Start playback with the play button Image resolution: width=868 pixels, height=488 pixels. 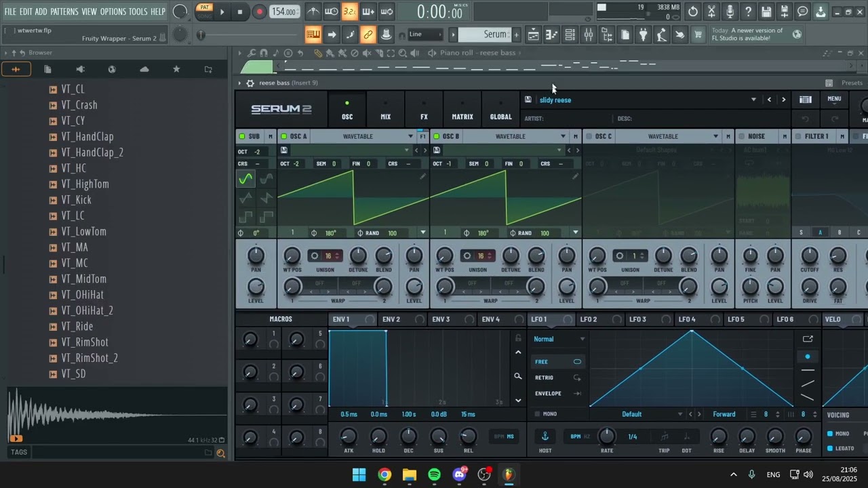(x=222, y=12)
